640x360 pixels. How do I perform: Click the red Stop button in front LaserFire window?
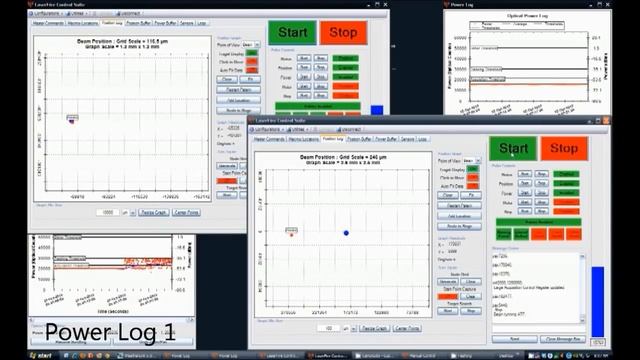564,149
